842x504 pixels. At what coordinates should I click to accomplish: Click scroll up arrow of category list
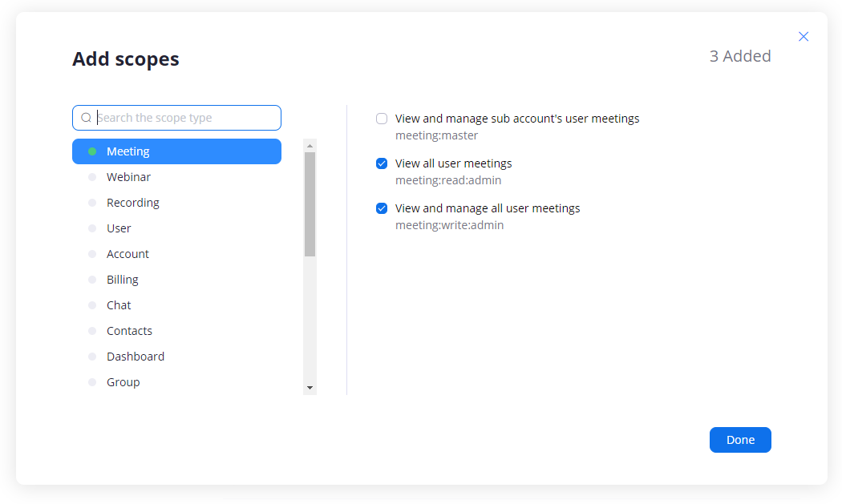click(x=310, y=146)
